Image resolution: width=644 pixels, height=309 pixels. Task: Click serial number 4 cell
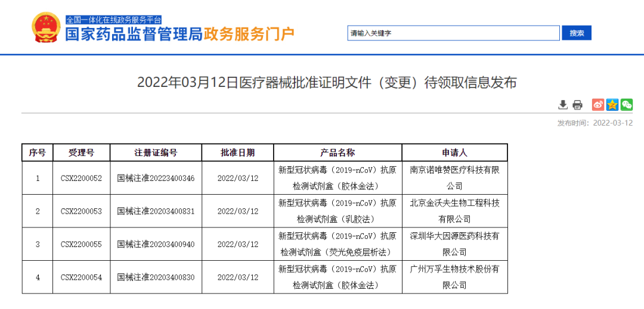38,277
